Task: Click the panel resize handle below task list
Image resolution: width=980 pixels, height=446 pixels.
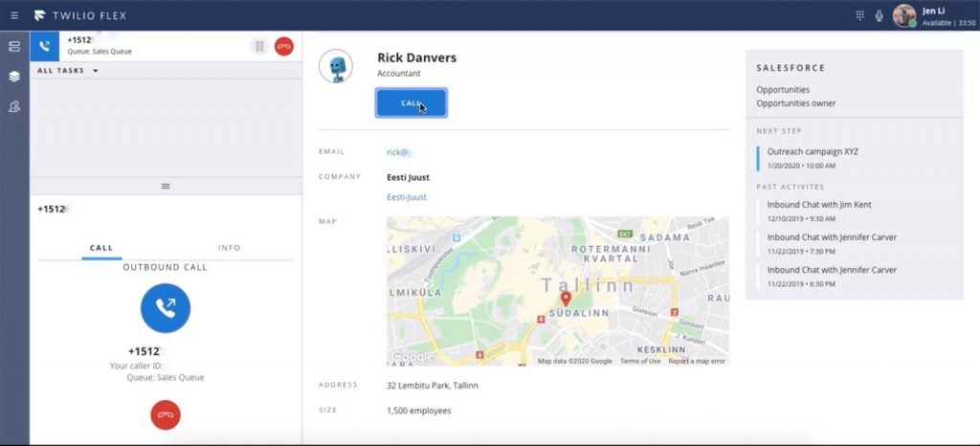Action: [166, 186]
